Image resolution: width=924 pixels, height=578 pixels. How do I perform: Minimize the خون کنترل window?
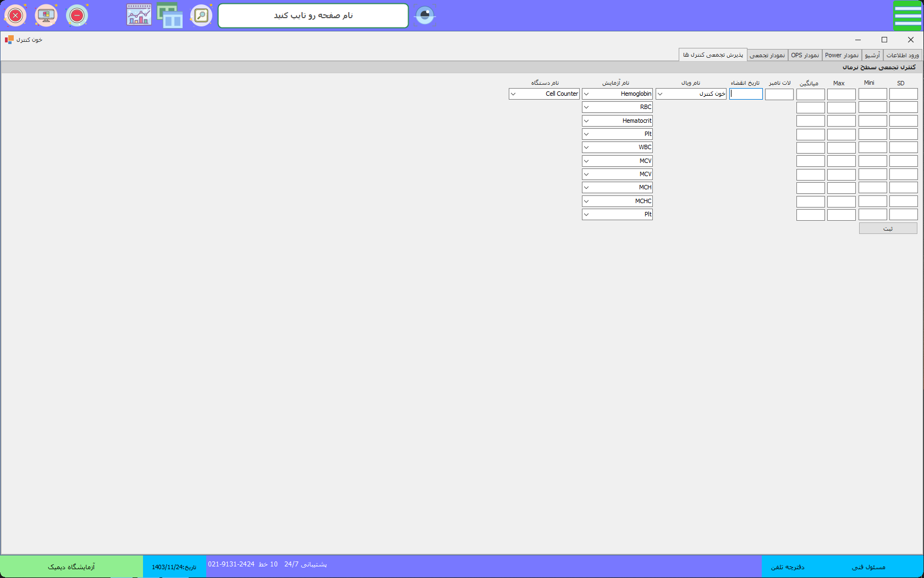(x=858, y=40)
